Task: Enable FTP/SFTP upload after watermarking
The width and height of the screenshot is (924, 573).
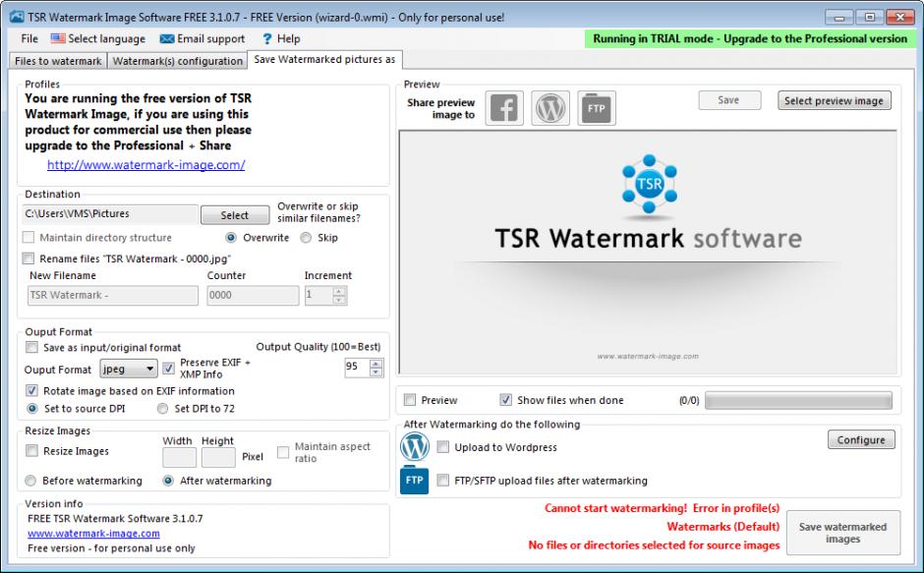Action: pyautogui.click(x=443, y=481)
